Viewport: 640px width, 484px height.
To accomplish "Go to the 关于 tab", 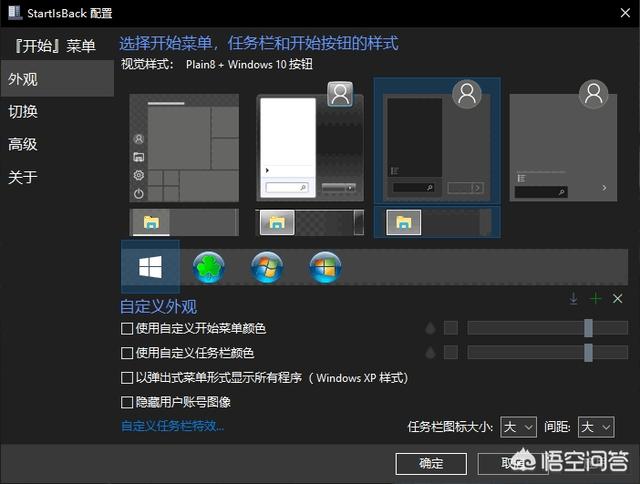I will 23,177.
